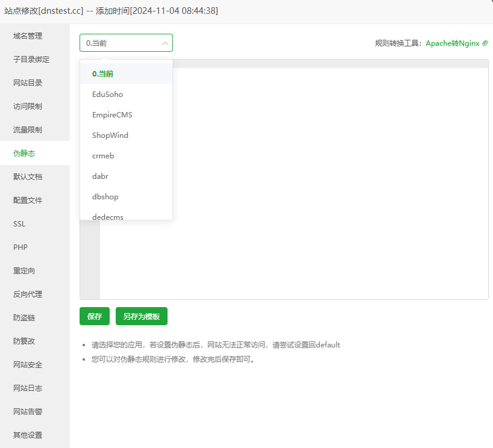Click 另存为模板 to save template
The width and height of the screenshot is (493, 448).
tap(141, 316)
